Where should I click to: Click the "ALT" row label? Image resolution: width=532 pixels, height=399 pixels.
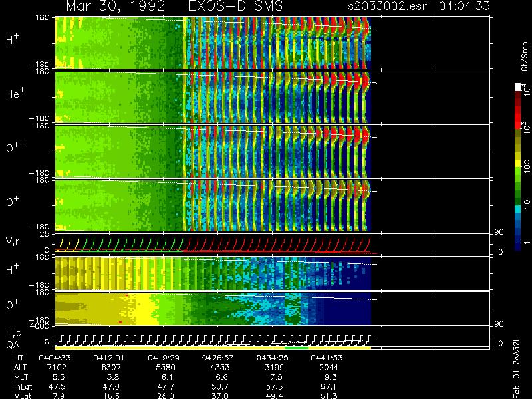[x=20, y=368]
